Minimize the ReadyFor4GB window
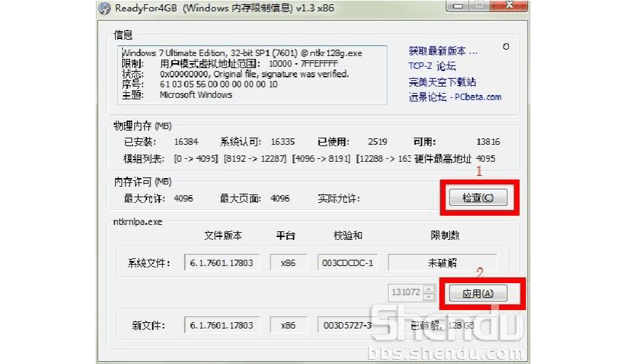 tap(458, 6)
